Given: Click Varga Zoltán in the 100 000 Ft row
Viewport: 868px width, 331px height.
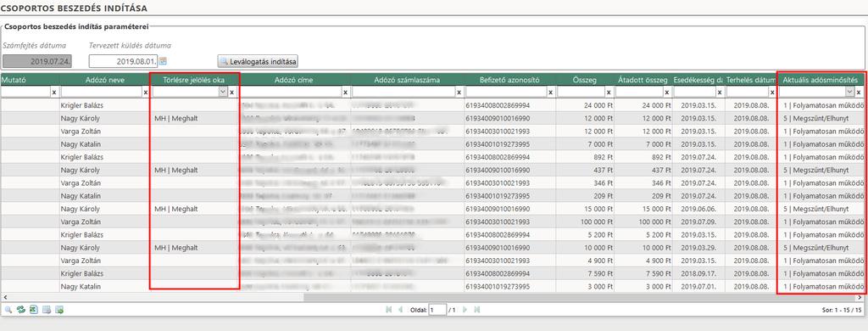Looking at the screenshot, I should (81, 222).
